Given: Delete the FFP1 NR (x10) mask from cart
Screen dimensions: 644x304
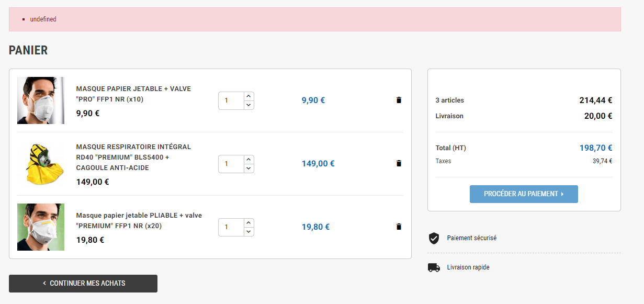Looking at the screenshot, I should tap(399, 100).
